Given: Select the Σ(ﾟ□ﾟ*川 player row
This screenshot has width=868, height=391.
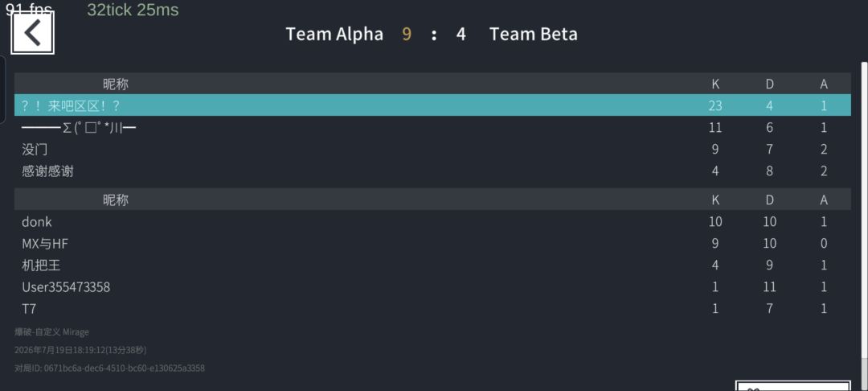Looking at the screenshot, I should click(x=432, y=127).
